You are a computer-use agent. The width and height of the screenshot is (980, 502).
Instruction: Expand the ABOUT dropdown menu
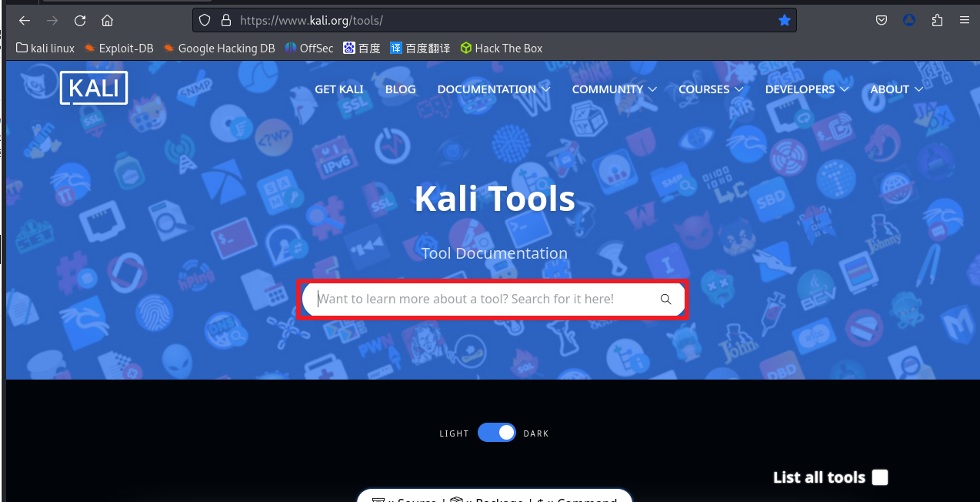[897, 89]
